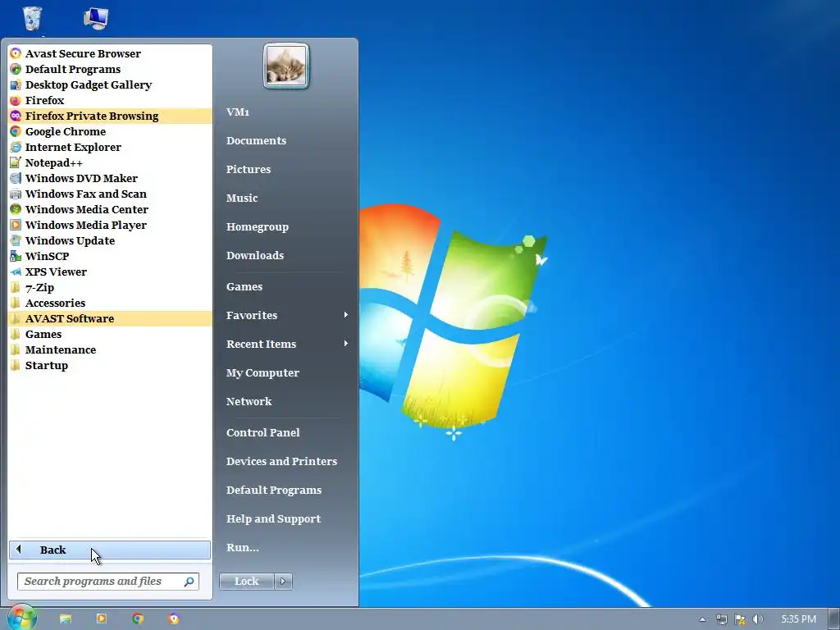Click the Windows Fax and Scan icon
Viewport: 840px width, 630px height.
(x=16, y=194)
